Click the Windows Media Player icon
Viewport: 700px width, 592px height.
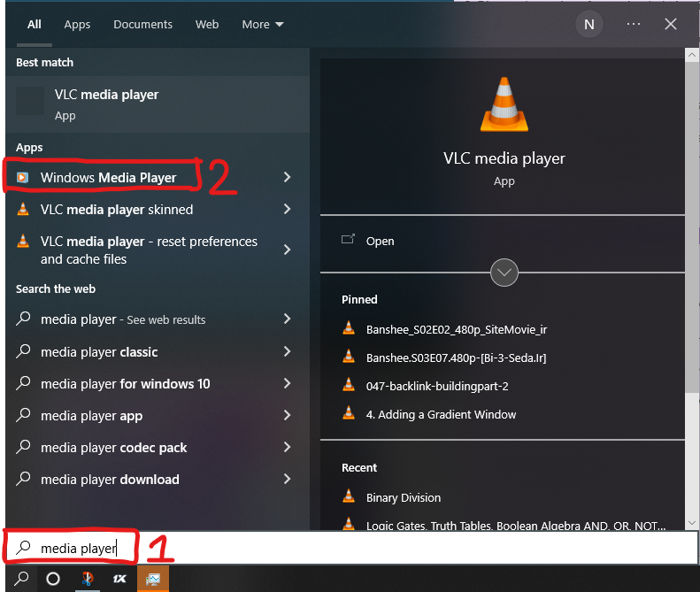pyautogui.click(x=23, y=178)
